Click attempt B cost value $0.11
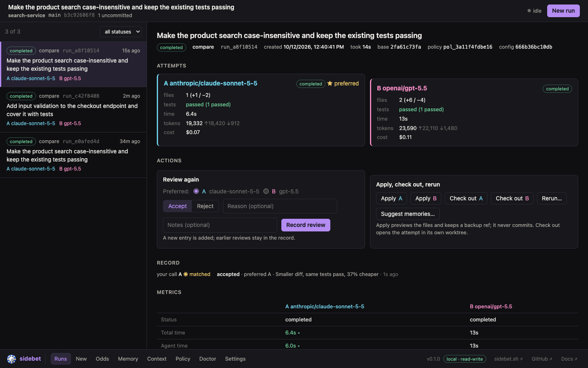588x368 pixels. pos(405,137)
